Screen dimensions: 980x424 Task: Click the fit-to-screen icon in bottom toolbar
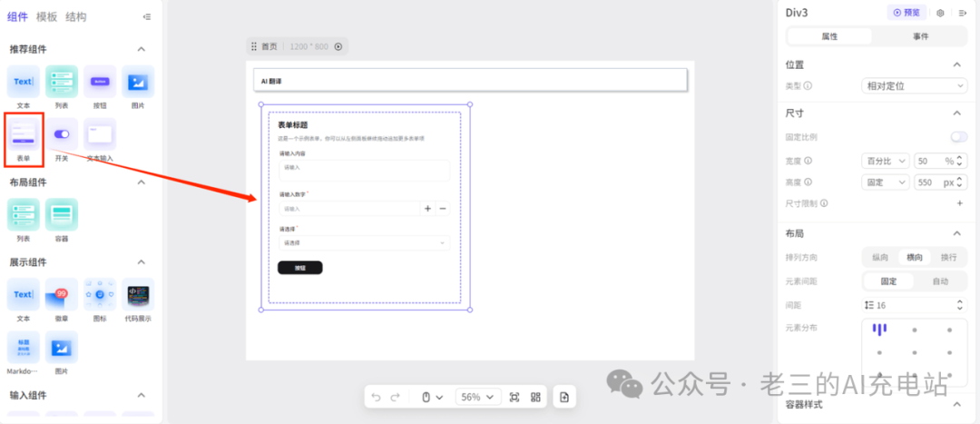(x=514, y=397)
